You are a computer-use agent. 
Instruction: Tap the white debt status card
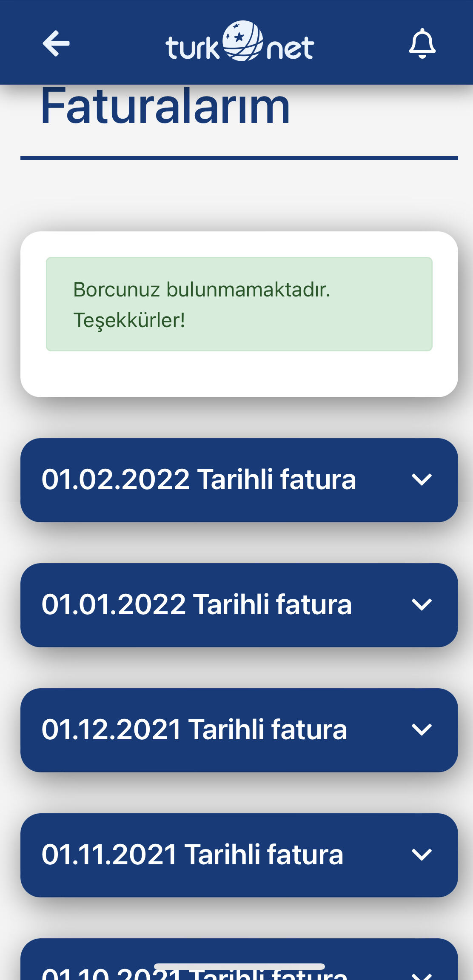pos(239,314)
